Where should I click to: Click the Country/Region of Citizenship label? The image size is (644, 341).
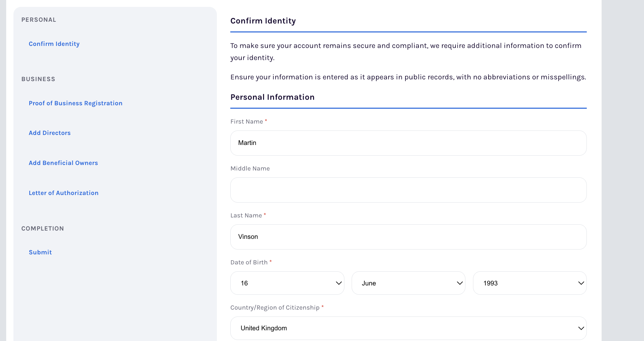tap(275, 308)
